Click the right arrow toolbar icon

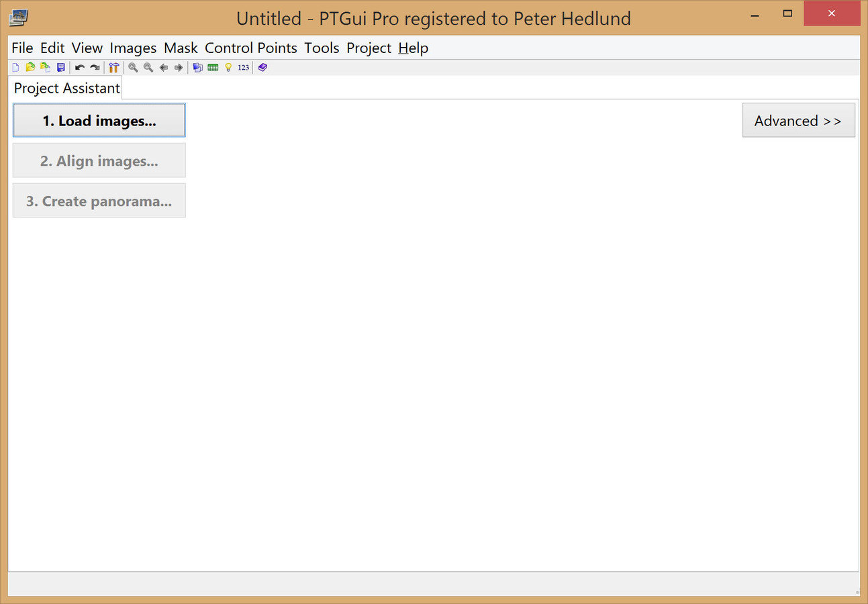pyautogui.click(x=179, y=67)
